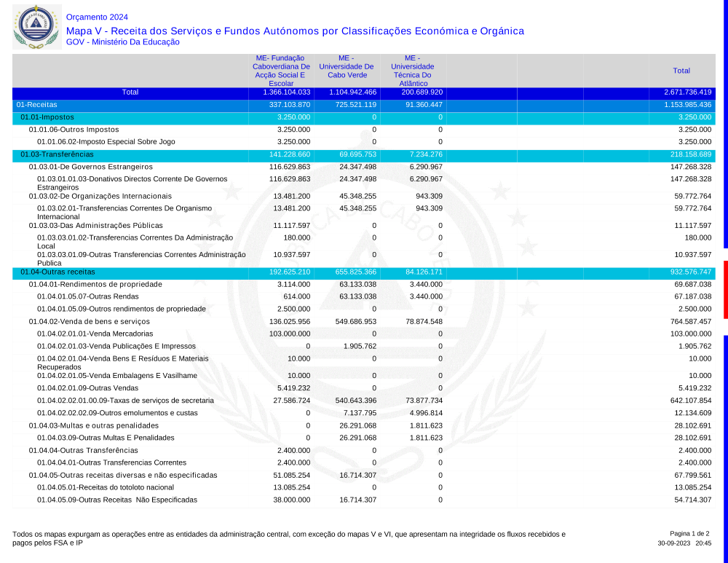
Task: Click the grand total value 2.671.736.419
Action: [687, 92]
